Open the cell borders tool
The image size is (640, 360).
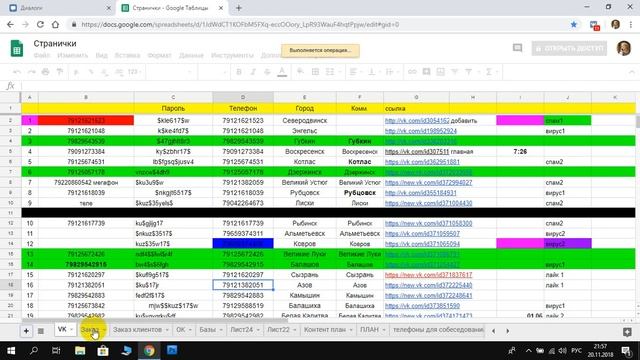click(315, 72)
